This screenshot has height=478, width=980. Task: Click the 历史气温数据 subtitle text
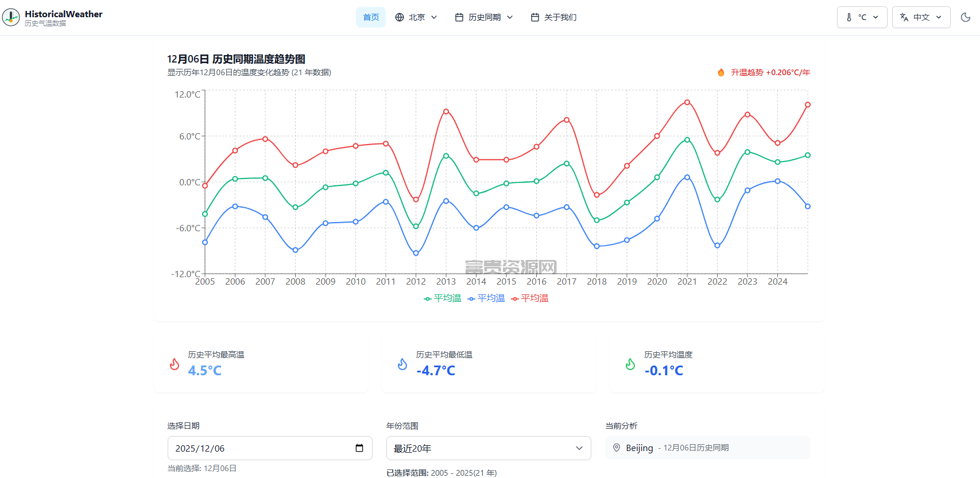coord(45,24)
